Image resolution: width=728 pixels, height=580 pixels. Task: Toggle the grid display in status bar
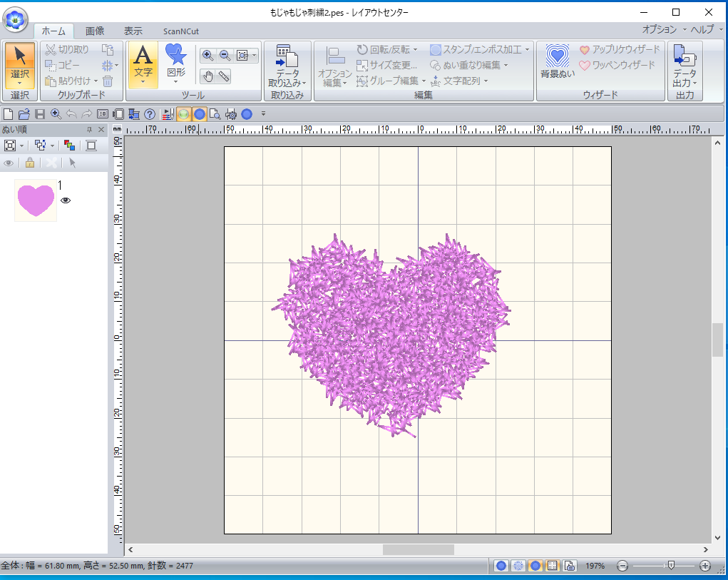click(x=552, y=566)
